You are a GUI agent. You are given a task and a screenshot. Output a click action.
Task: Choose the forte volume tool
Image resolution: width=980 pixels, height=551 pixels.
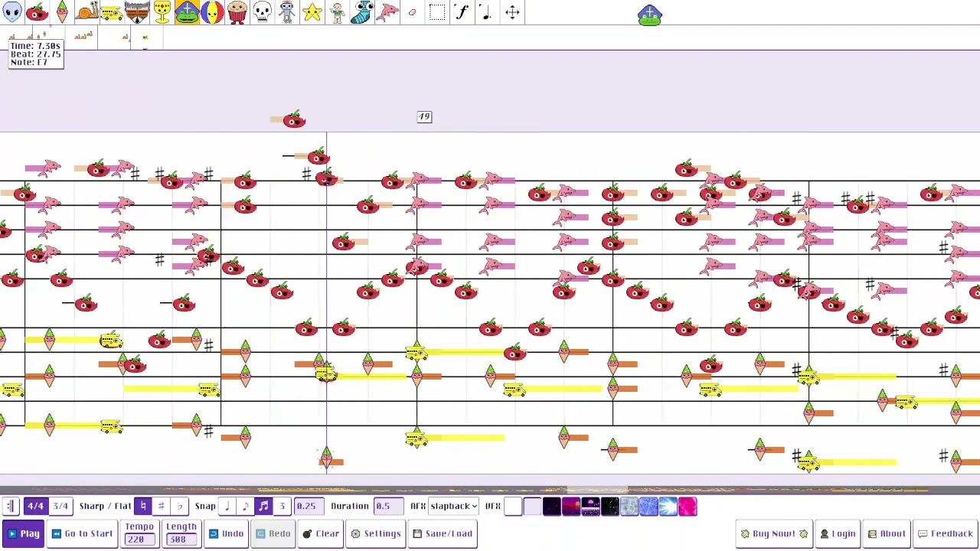click(x=462, y=12)
